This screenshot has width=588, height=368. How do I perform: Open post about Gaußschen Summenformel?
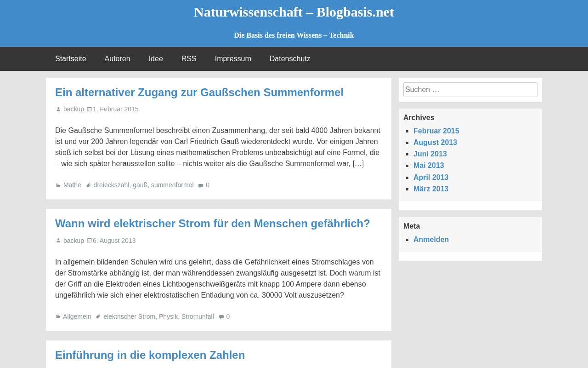[x=199, y=92]
